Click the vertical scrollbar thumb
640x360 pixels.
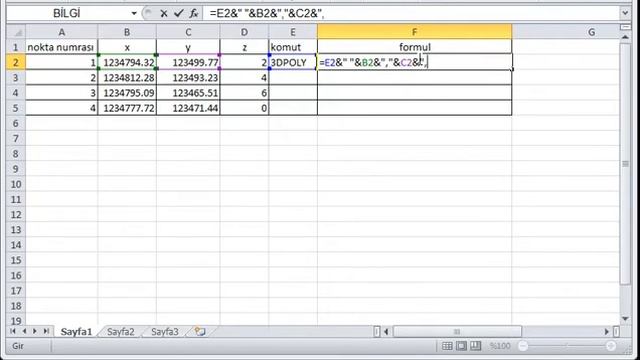tap(625, 164)
